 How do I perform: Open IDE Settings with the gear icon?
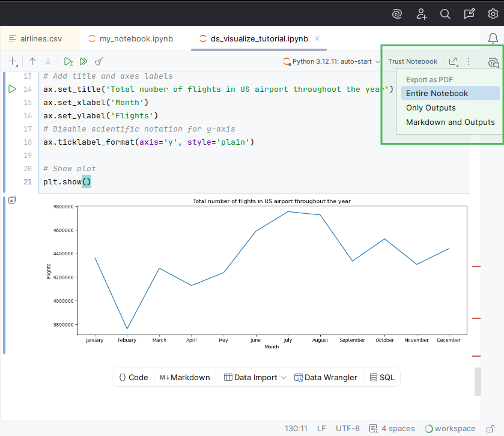tap(493, 13)
